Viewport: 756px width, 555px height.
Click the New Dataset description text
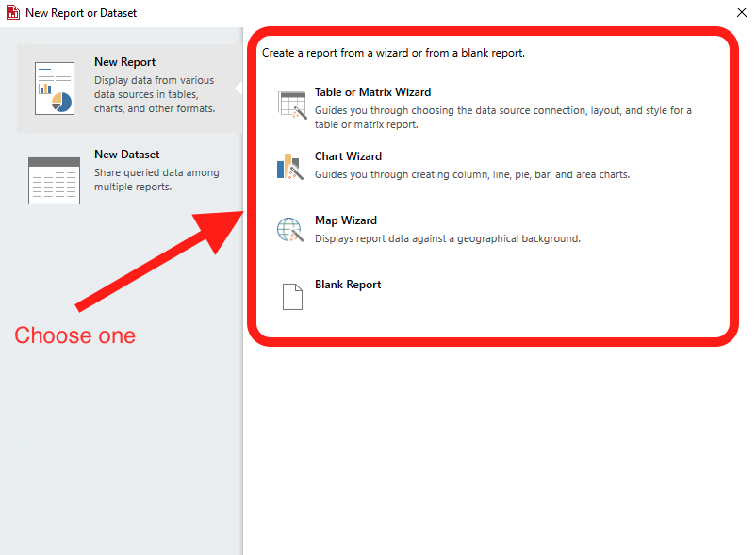[156, 180]
